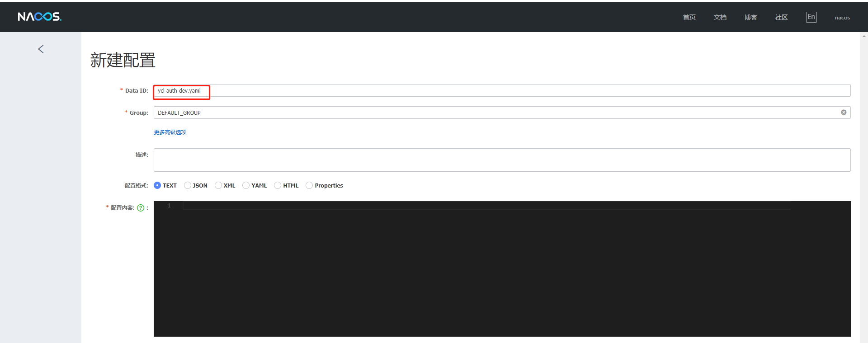Click line number 1 in editor gutter
868x343 pixels.
(169, 206)
